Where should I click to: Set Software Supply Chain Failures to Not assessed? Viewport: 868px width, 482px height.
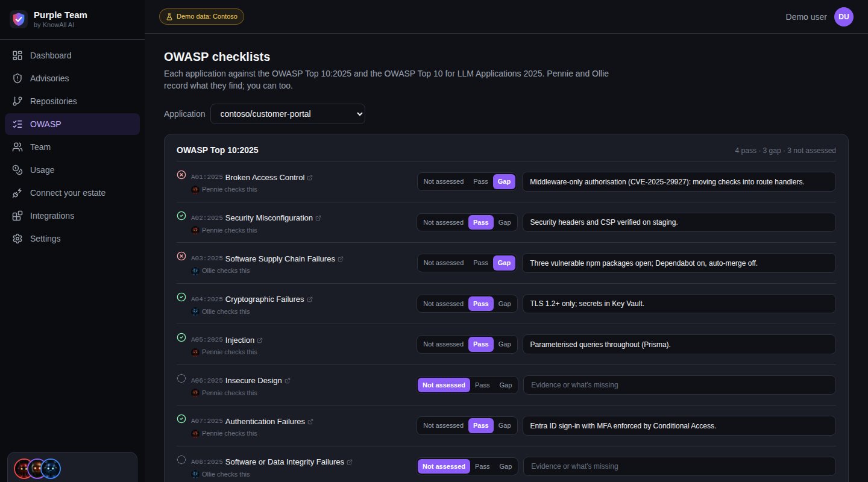click(x=444, y=263)
